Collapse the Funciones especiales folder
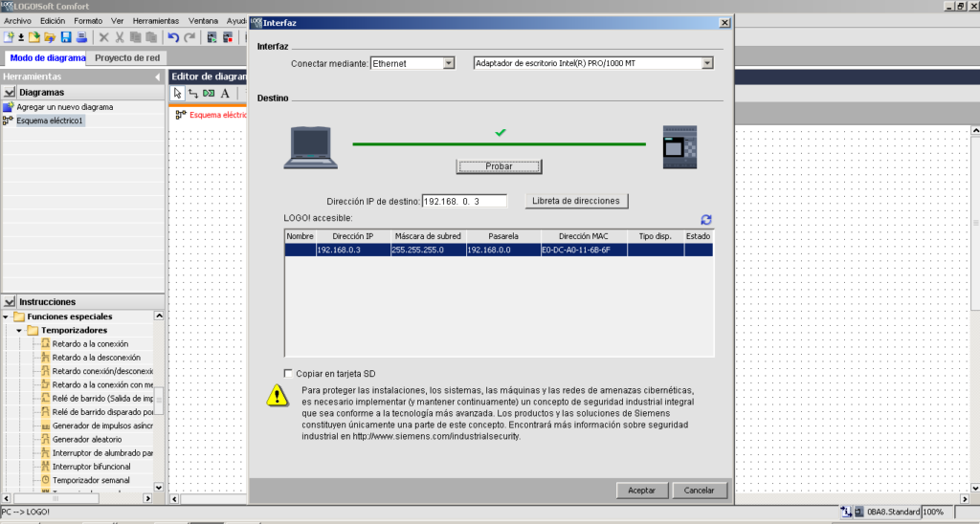The height and width of the screenshot is (524, 980). pyautogui.click(x=6, y=317)
